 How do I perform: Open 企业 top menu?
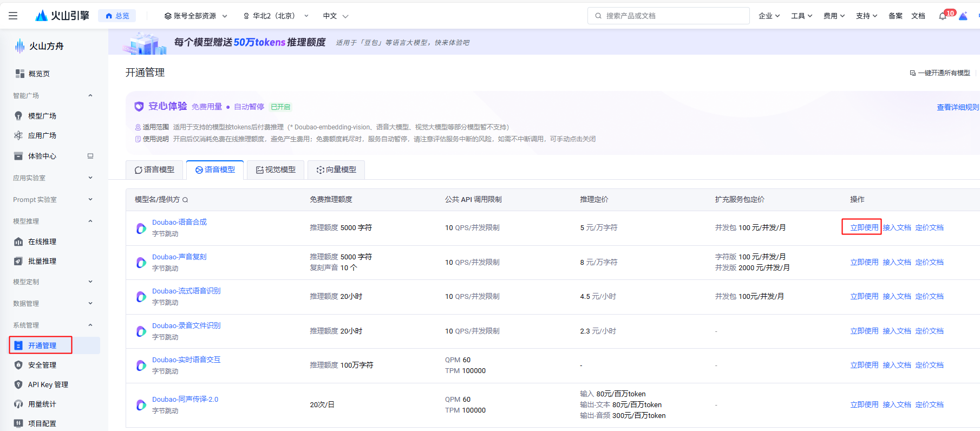(769, 16)
